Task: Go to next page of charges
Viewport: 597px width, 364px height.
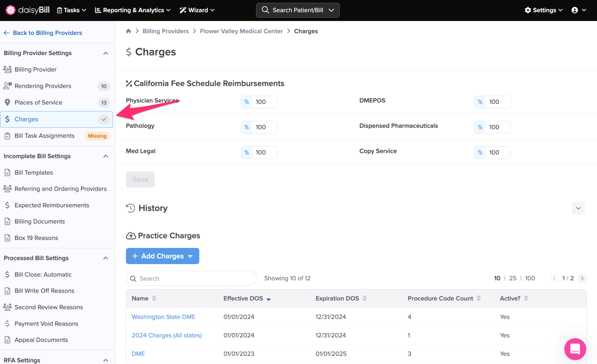Action: click(582, 278)
